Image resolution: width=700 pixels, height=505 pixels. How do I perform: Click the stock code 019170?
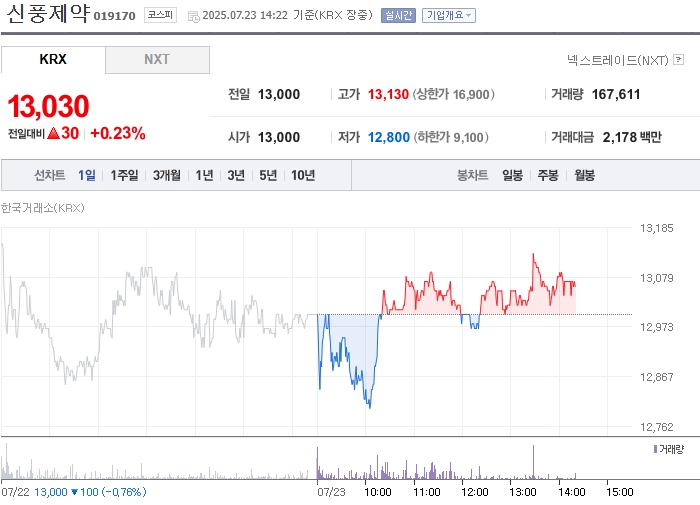114,16
